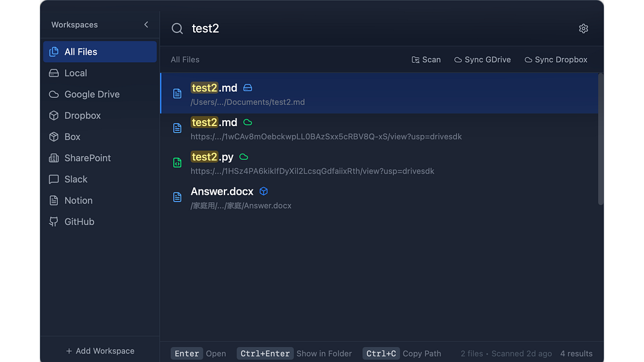Click the results scrollbar on the right
The height and width of the screenshot is (362, 644).
[600, 133]
